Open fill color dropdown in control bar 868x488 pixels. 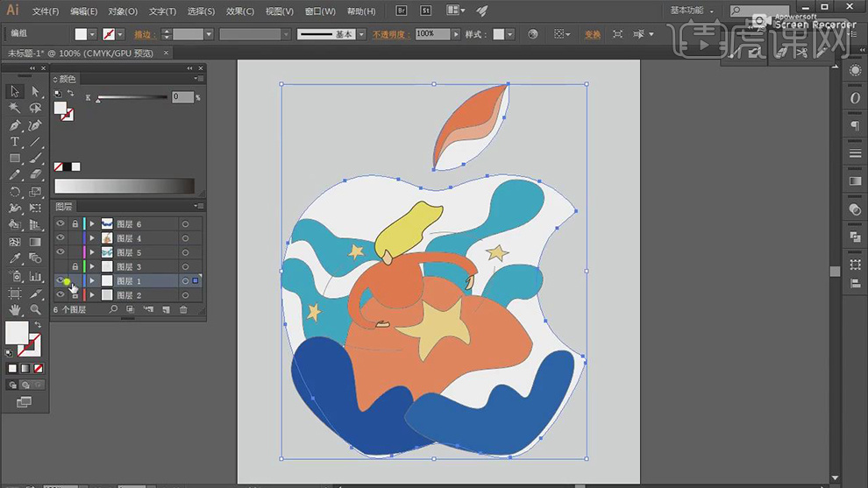tap(92, 34)
